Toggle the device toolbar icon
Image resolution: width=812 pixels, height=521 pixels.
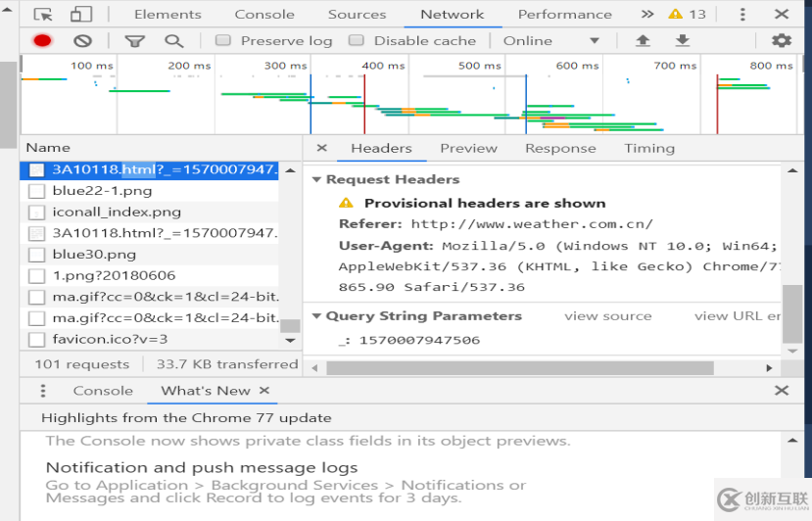pyautogui.click(x=81, y=15)
